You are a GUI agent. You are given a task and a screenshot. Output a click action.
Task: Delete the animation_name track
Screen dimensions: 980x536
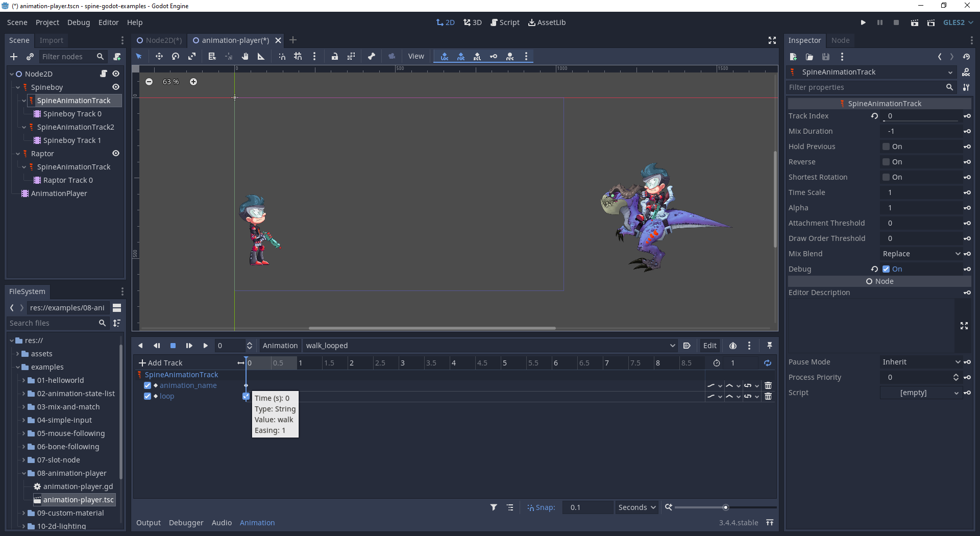[x=768, y=385]
